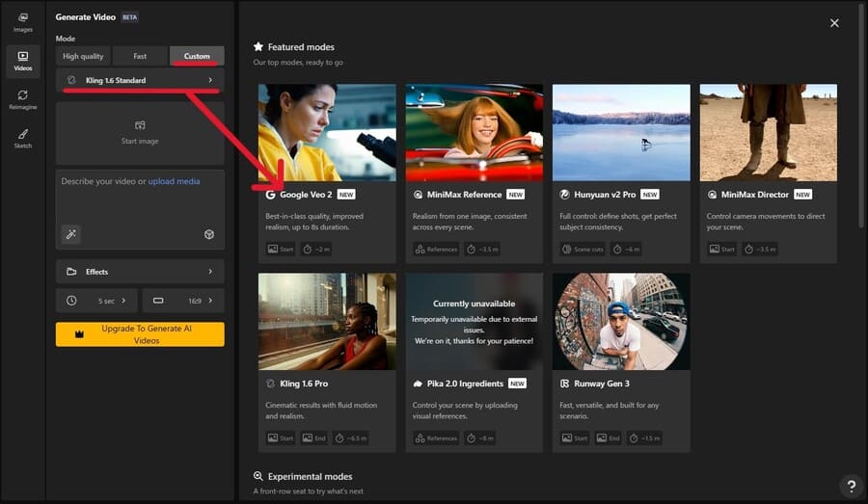
Task: Click the Google logo beside Veo 2
Action: pyautogui.click(x=270, y=195)
